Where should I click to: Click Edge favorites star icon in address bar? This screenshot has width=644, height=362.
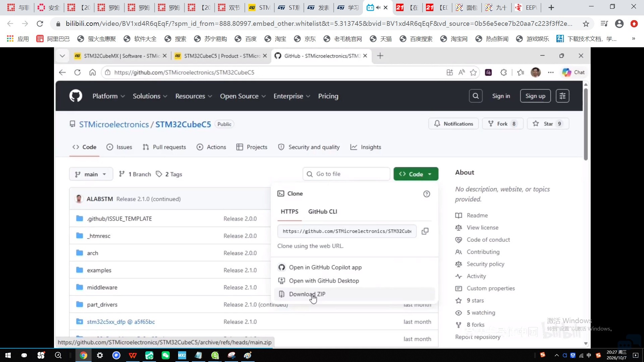[473, 72]
